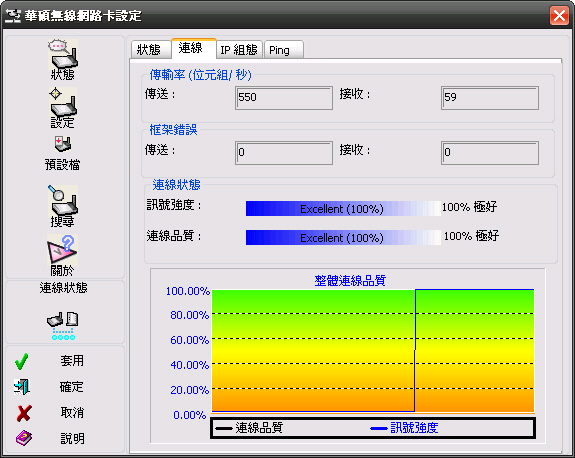Select the 連線 tab

[193, 48]
